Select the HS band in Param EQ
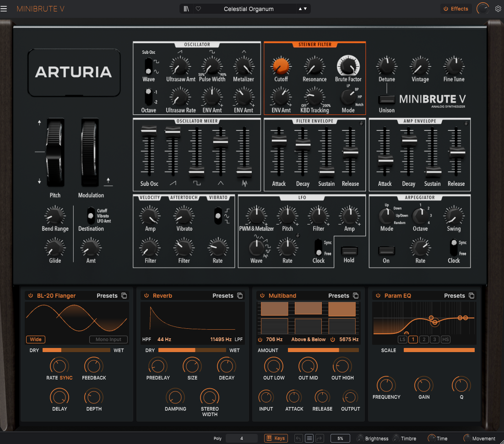This screenshot has height=444, width=504. click(x=445, y=339)
